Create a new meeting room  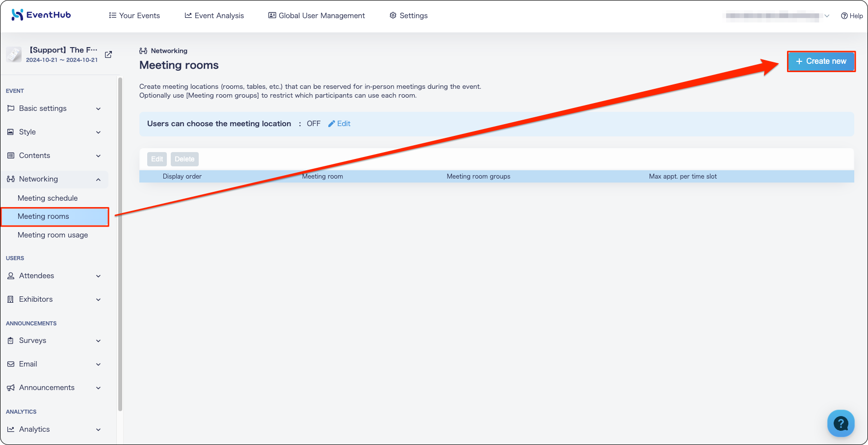[x=821, y=61]
